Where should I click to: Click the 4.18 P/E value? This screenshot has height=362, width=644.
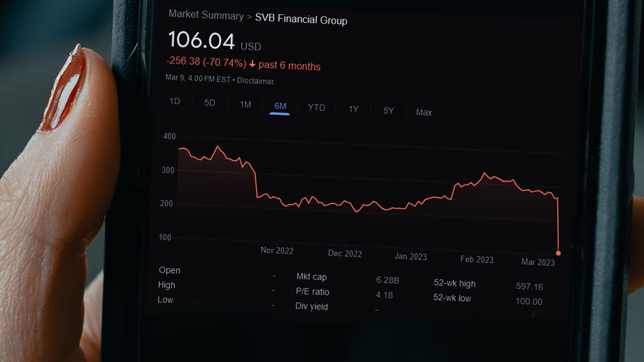point(384,295)
